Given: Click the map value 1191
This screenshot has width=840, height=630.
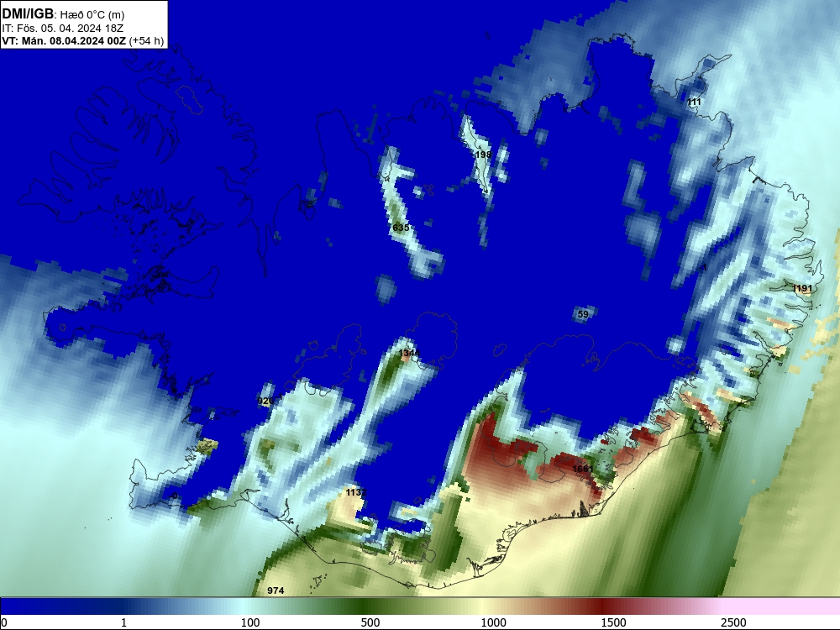Looking at the screenshot, I should 802,289.
